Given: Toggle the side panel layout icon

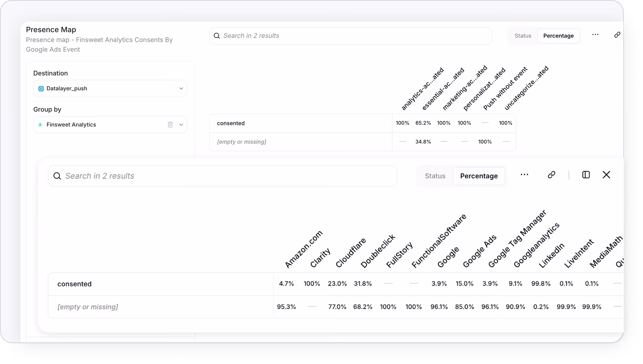Looking at the screenshot, I should tap(586, 175).
